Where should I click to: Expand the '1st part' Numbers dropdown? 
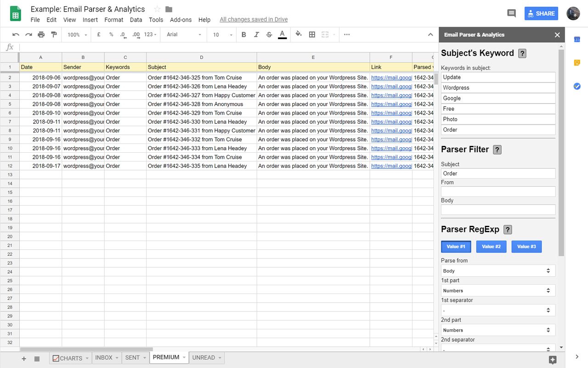498,290
